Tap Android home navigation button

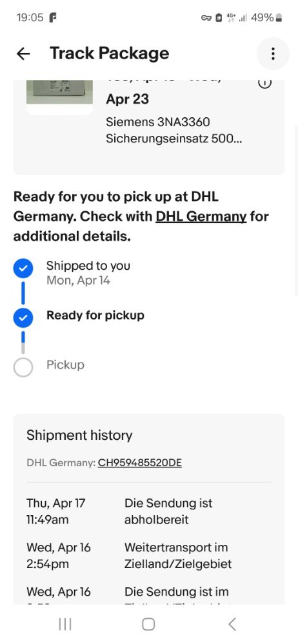(x=148, y=624)
